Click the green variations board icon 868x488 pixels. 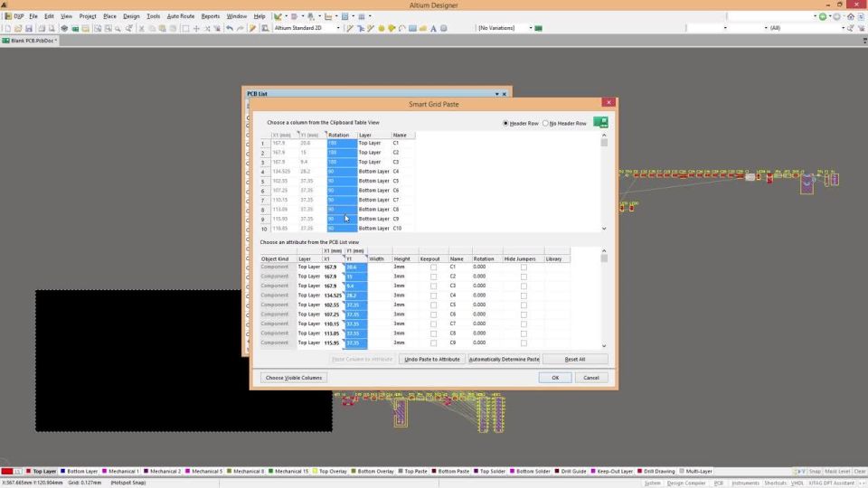click(538, 28)
